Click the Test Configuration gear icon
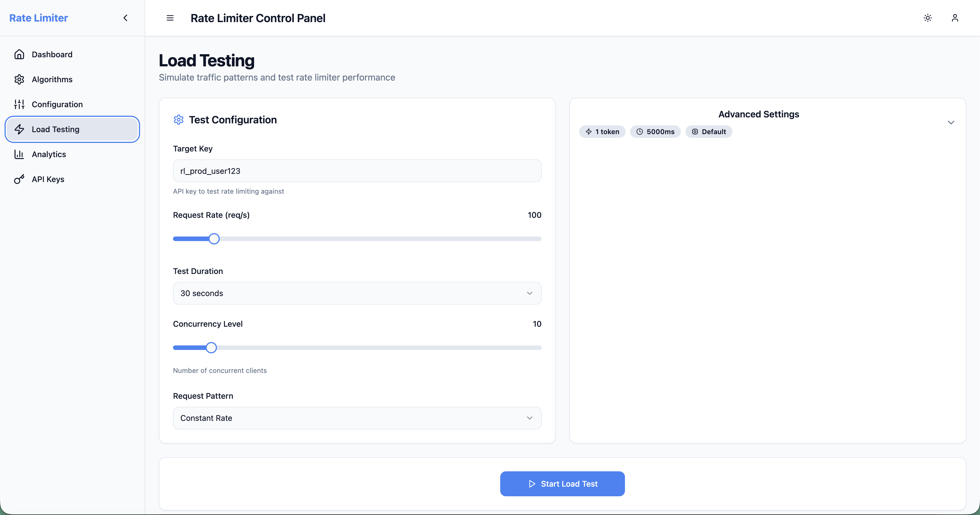The height and width of the screenshot is (515, 980). click(178, 120)
